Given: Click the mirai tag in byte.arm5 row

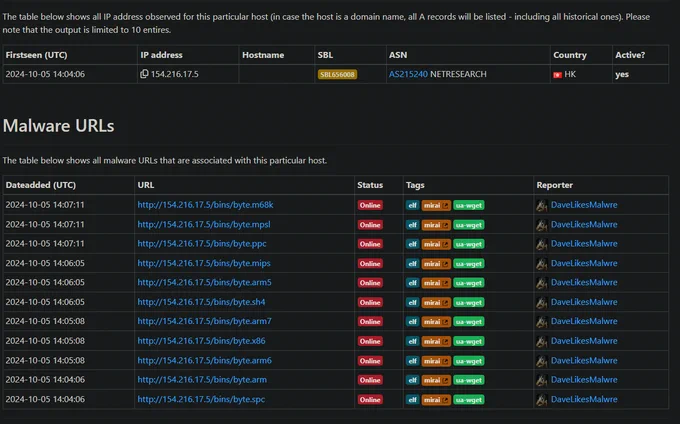Looking at the screenshot, I should click(x=436, y=283).
